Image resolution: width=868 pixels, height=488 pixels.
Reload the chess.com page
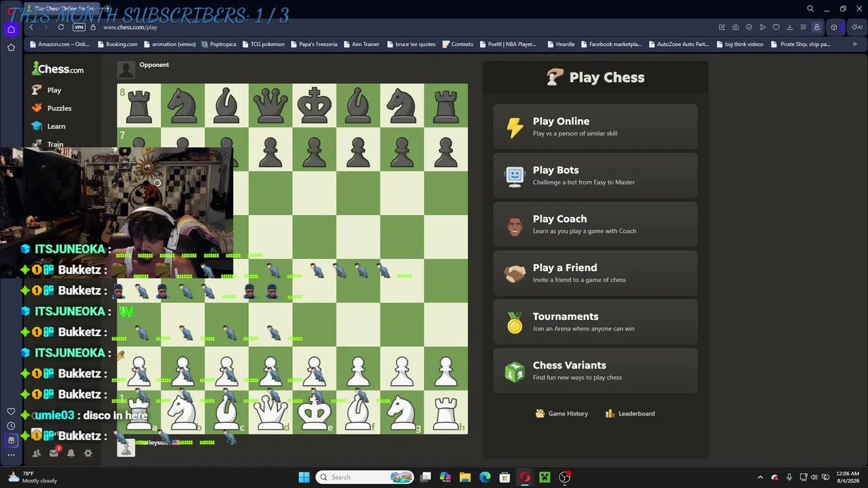point(61,27)
